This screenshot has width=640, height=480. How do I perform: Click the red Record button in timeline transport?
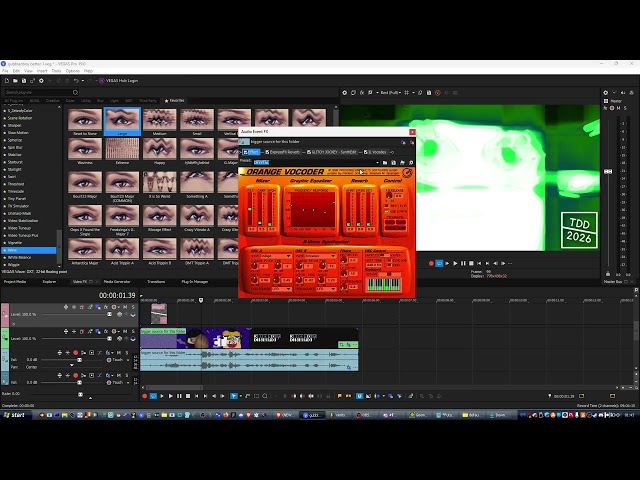pos(144,396)
